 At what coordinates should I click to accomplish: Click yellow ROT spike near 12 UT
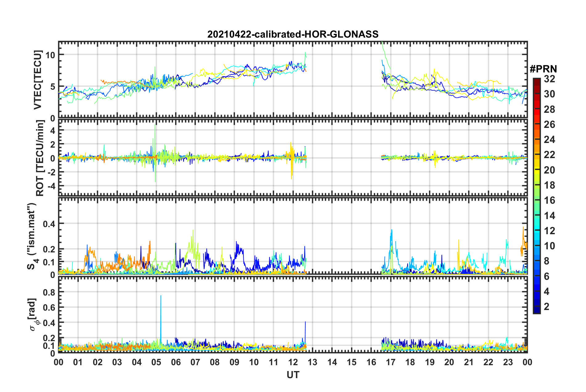(291, 160)
